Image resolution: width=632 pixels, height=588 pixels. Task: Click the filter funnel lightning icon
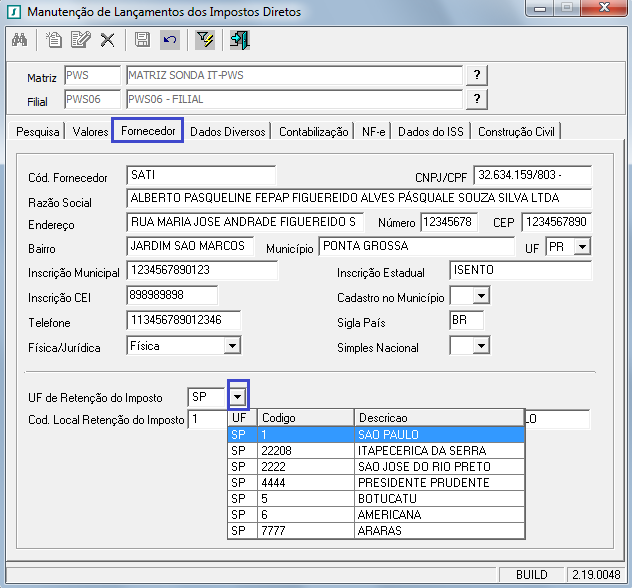[205, 40]
